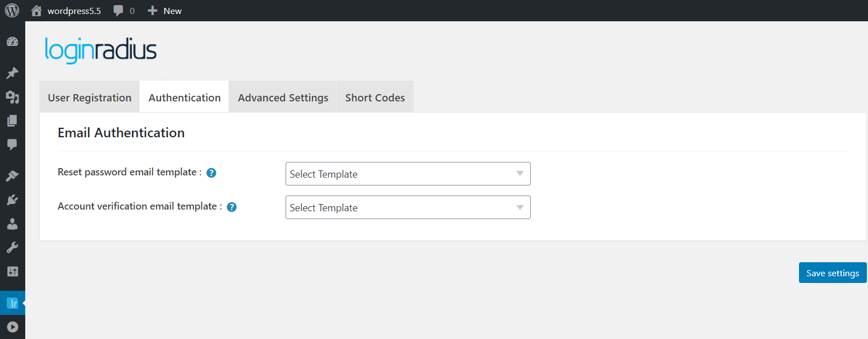
Task: Open the New menu in the admin bar
Action: [164, 10]
